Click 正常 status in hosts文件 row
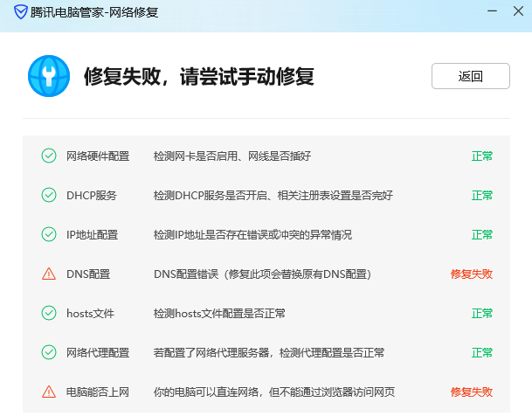The width and height of the screenshot is (532, 416). 482,314
